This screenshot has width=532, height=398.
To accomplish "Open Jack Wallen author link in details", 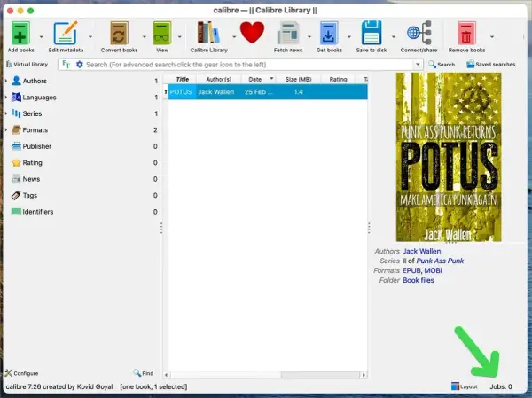I will point(422,251).
